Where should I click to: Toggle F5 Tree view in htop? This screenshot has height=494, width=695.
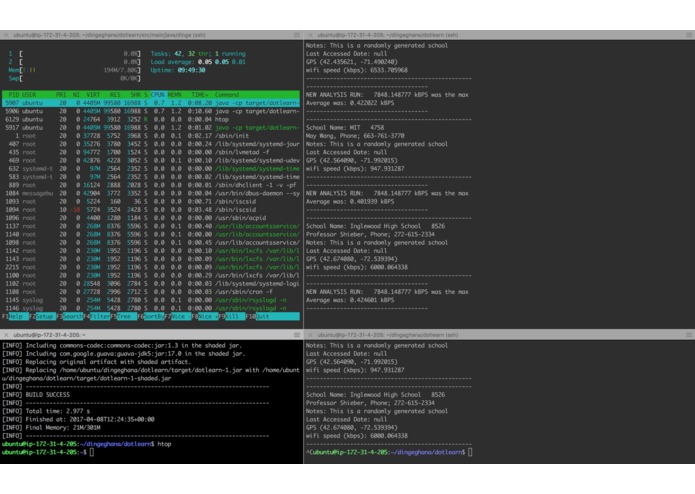coord(124,316)
